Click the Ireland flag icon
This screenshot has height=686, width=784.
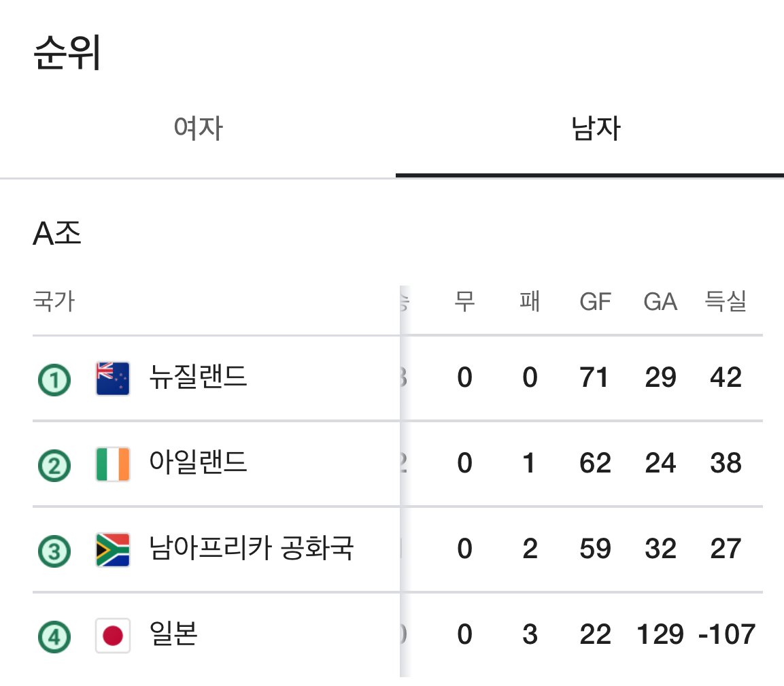tap(113, 464)
